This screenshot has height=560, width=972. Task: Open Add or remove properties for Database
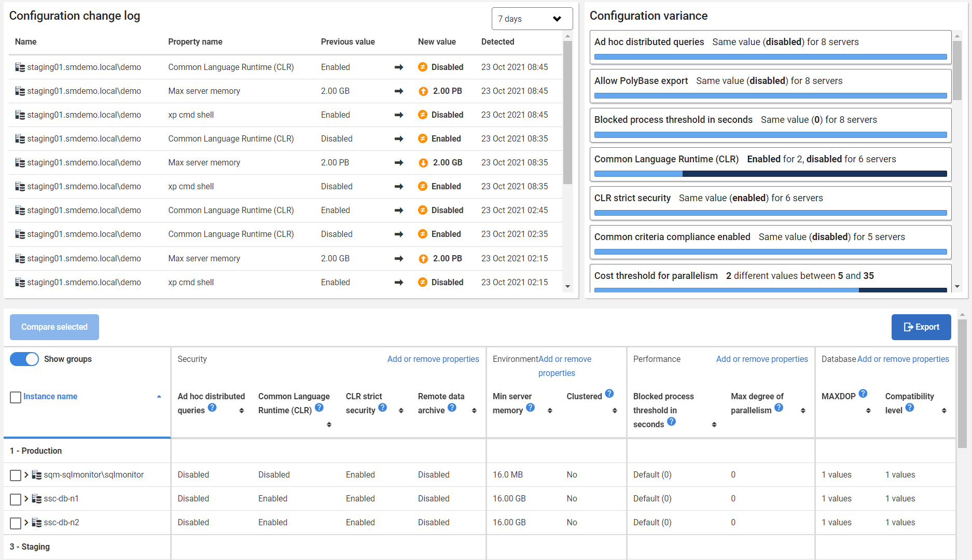tap(903, 359)
